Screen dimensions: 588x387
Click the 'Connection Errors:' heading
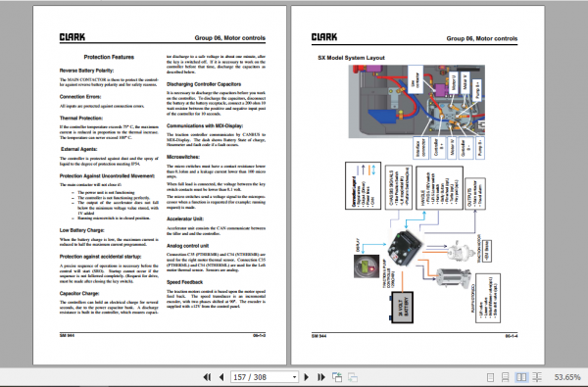point(80,97)
